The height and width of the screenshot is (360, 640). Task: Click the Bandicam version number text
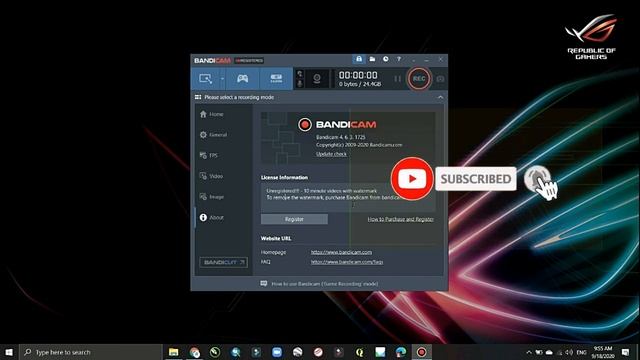pyautogui.click(x=341, y=137)
